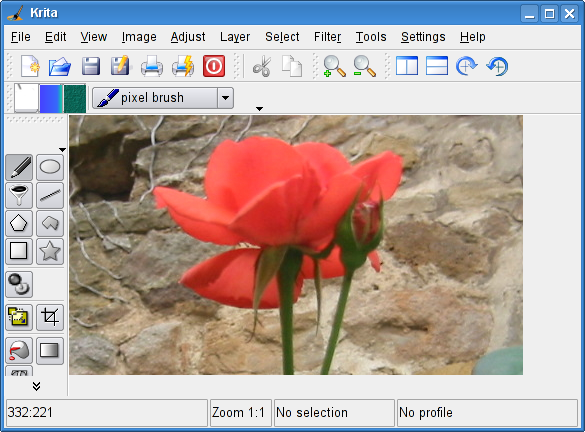The height and width of the screenshot is (432, 585).
Task: Expand the brush toolbar overflow arrow
Action: (259, 109)
